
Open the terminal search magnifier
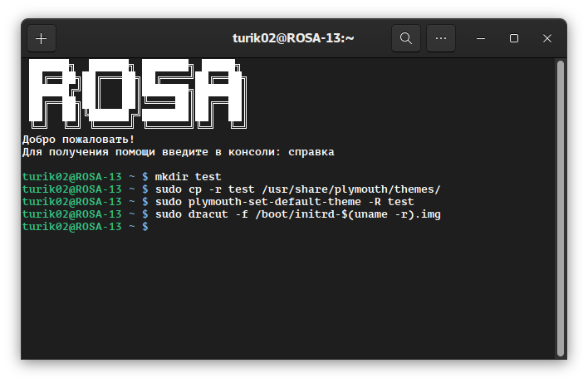[x=406, y=38]
